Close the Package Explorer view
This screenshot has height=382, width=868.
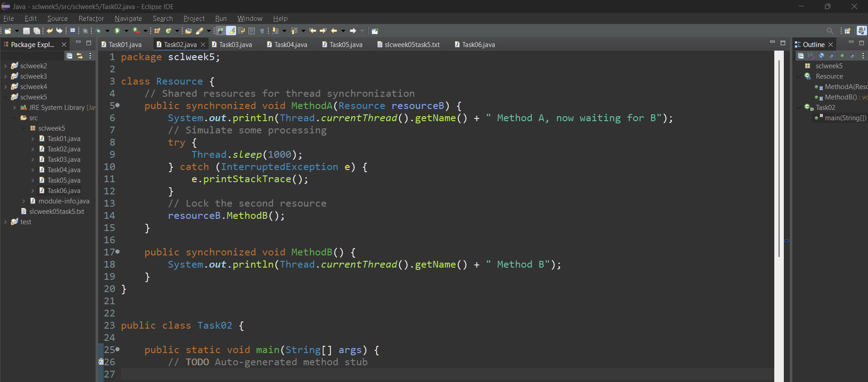[x=64, y=44]
